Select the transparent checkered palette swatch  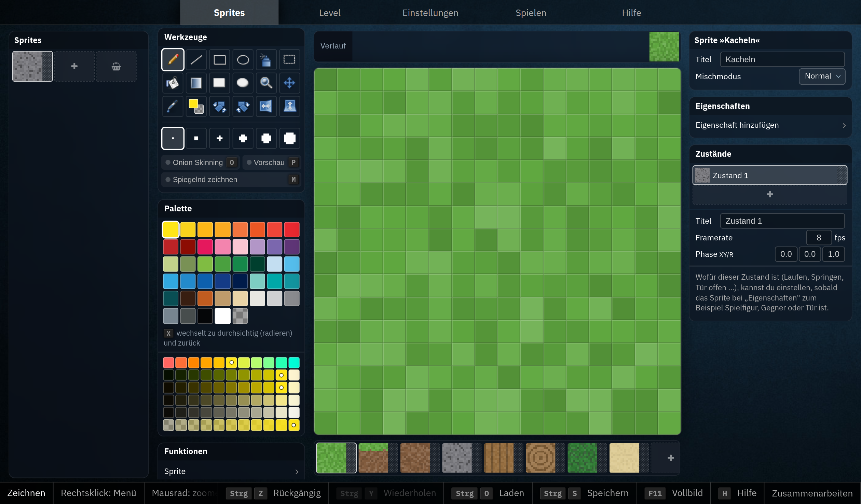[x=240, y=316]
